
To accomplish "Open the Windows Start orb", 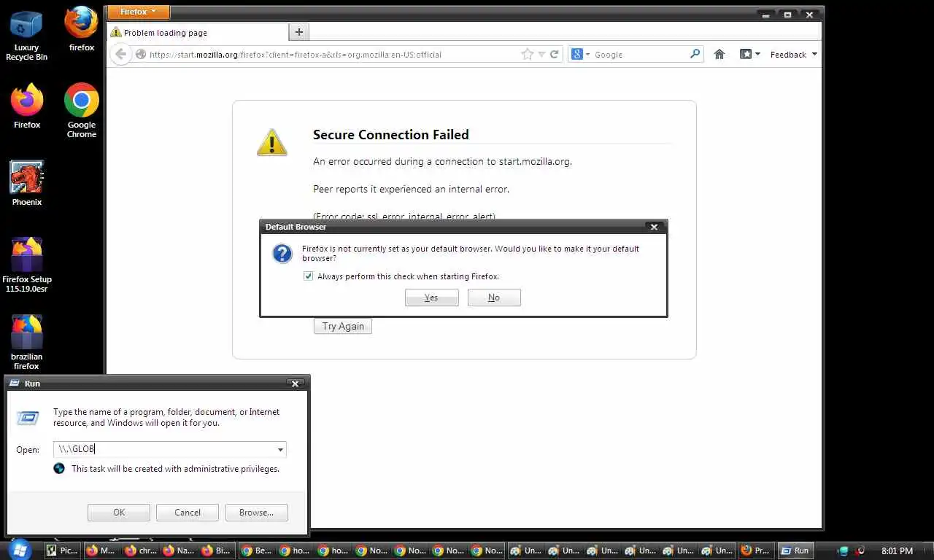I will tap(18, 550).
